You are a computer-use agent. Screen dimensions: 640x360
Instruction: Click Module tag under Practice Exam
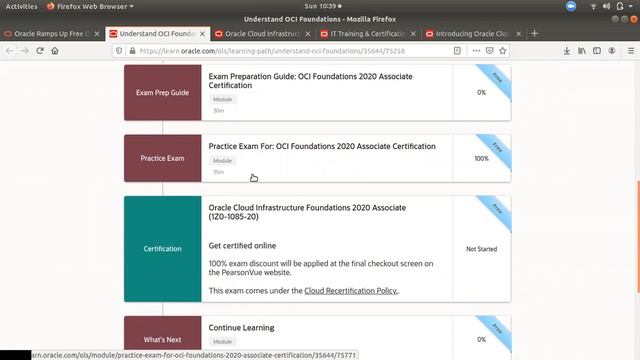(222, 161)
